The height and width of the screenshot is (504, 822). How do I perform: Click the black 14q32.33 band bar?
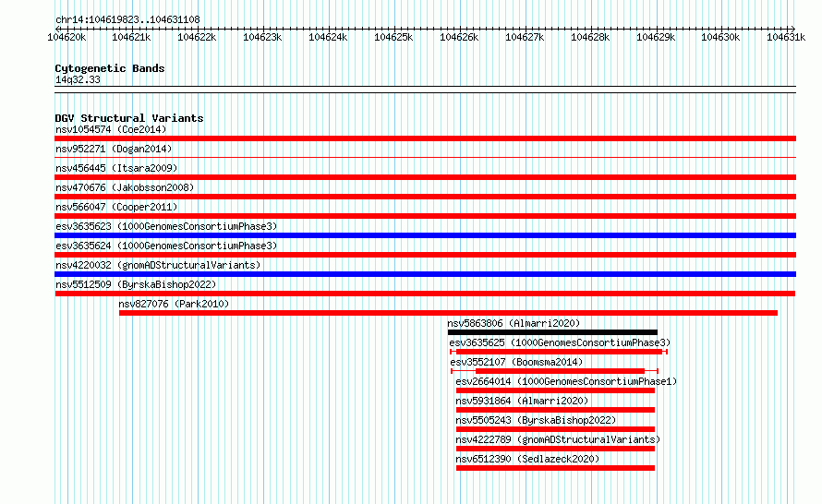(425, 90)
